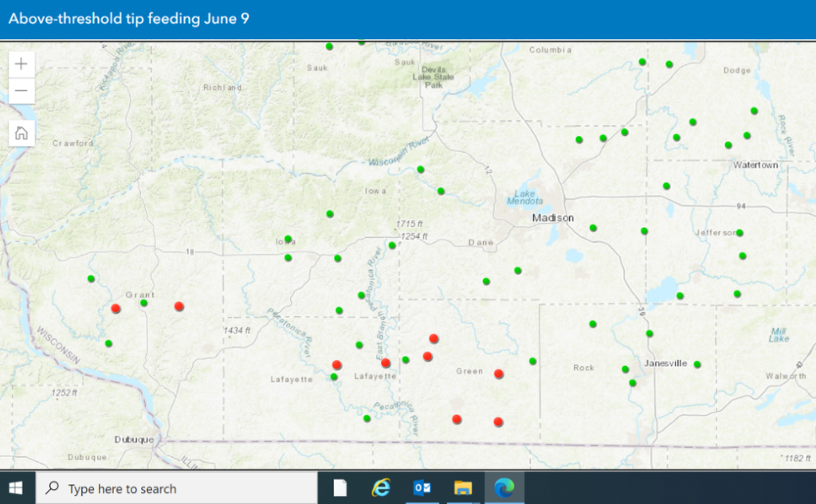Image resolution: width=816 pixels, height=504 pixels.
Task: Open the Windows Start menu
Action: (x=17, y=487)
